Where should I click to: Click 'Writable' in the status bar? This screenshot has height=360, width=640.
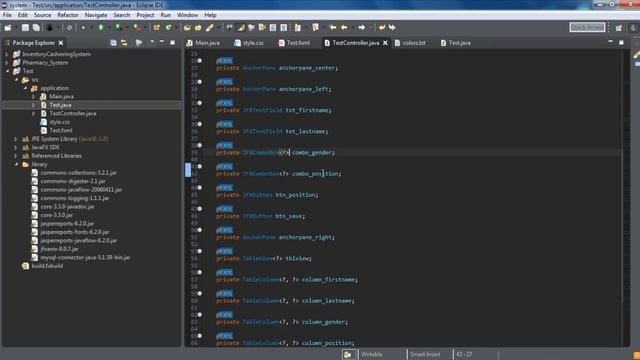pos(371,354)
